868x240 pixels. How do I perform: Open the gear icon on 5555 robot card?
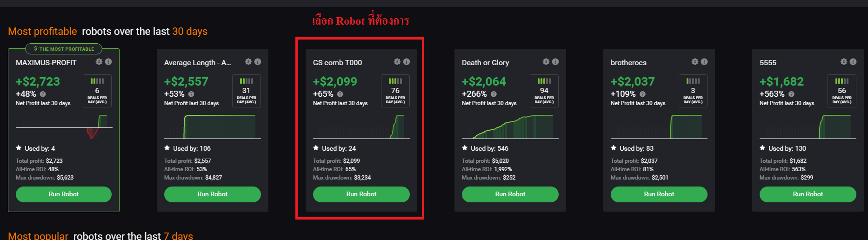pyautogui.click(x=844, y=61)
